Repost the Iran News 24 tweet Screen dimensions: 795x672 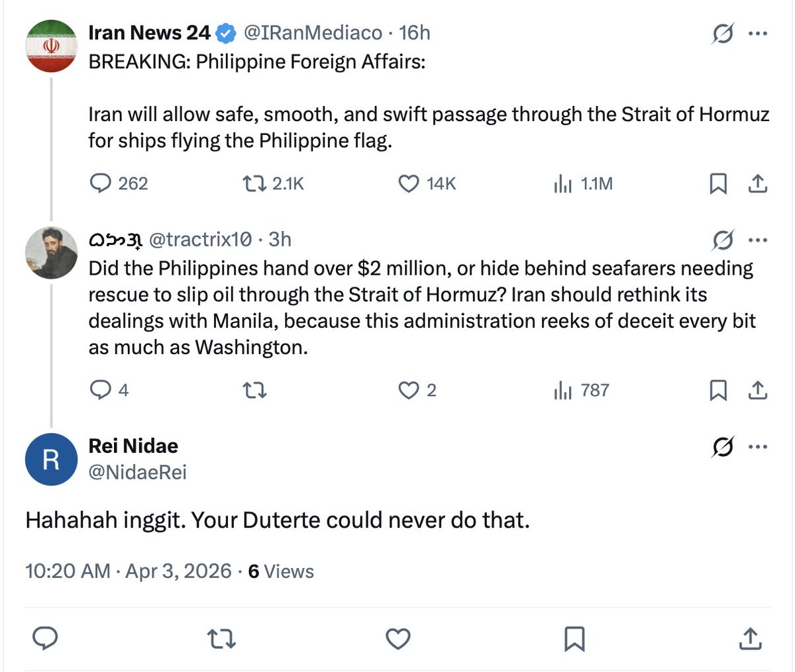(254, 183)
